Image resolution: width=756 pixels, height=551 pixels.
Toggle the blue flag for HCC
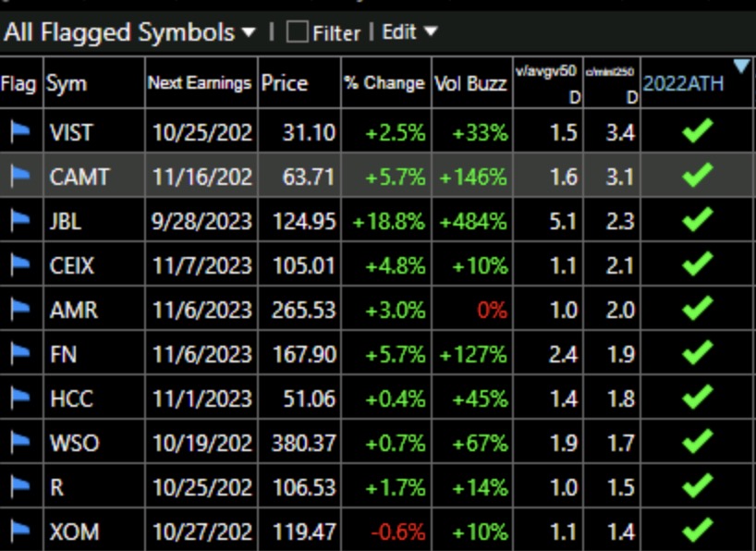[20, 398]
